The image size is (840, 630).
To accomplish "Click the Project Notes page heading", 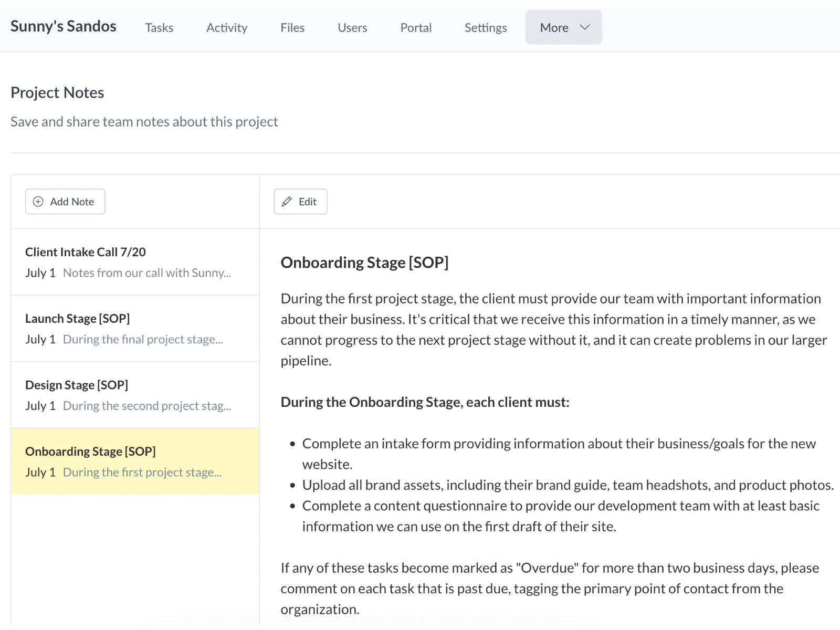I will (57, 92).
